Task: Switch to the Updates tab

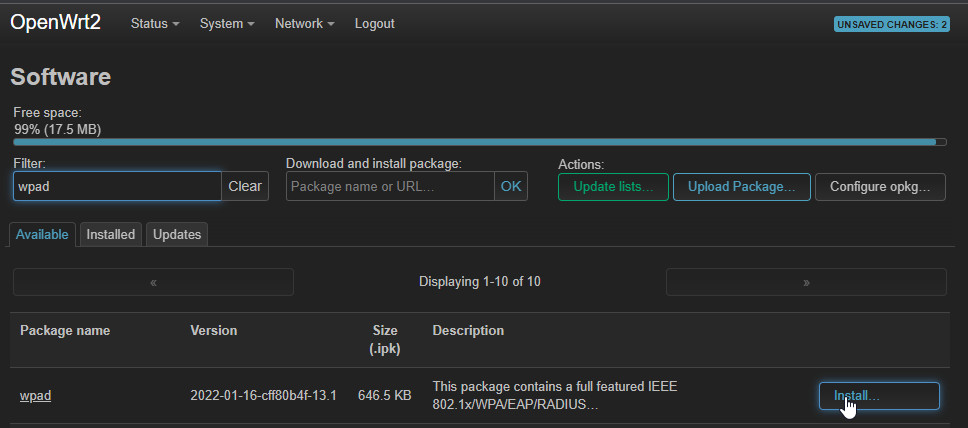Action: click(x=177, y=235)
